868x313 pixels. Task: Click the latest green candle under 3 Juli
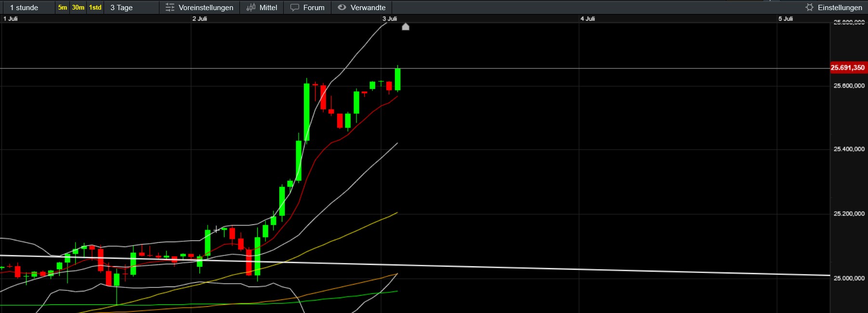pyautogui.click(x=398, y=79)
